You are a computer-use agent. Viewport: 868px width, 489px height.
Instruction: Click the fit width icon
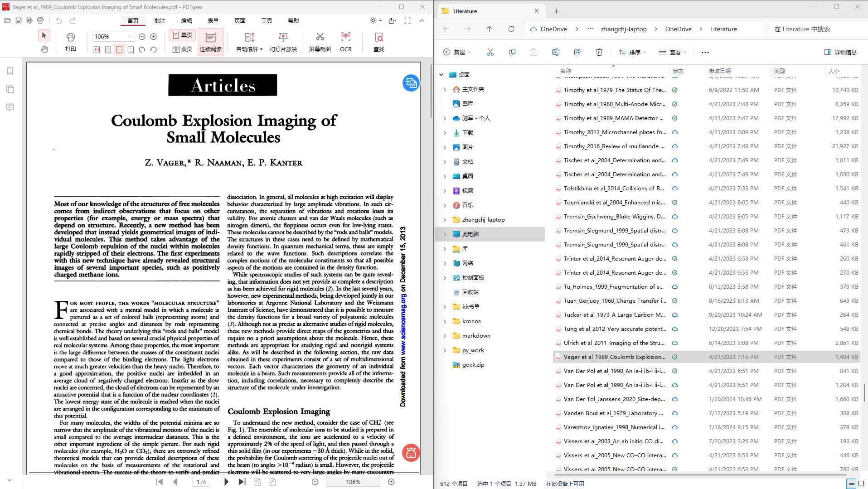pyautogui.click(x=119, y=50)
